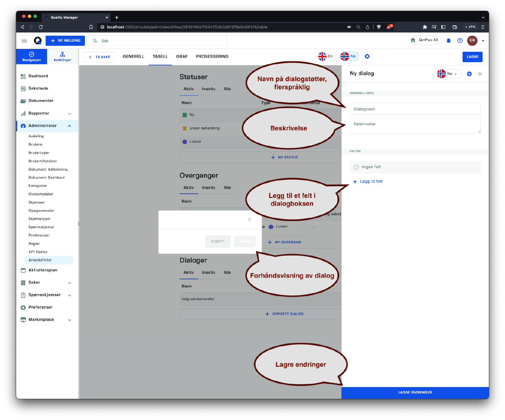The height and width of the screenshot is (420, 505).
Task: Reload the page with browser refresh icon
Action: coord(41,27)
